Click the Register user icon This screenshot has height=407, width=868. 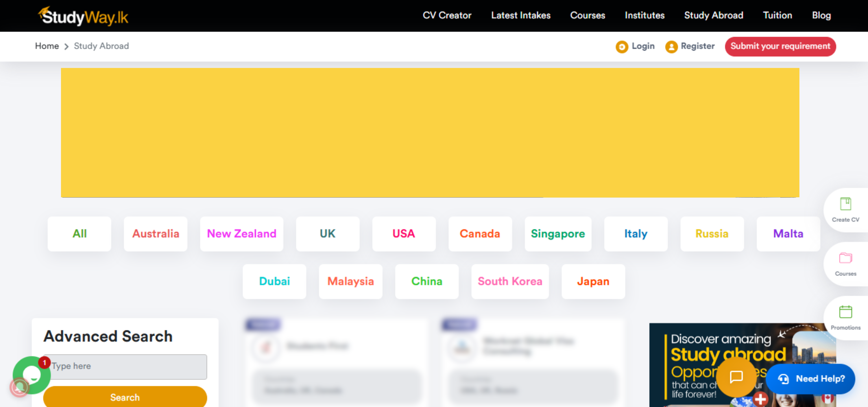point(671,47)
